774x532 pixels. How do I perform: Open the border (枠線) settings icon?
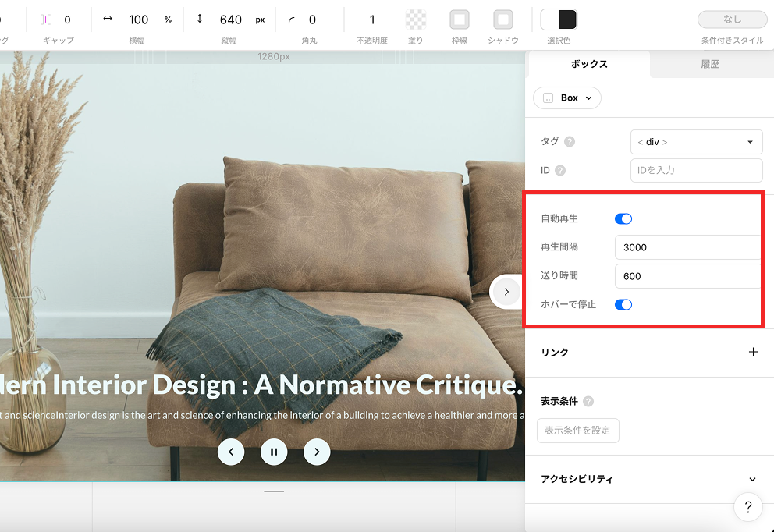(x=460, y=20)
